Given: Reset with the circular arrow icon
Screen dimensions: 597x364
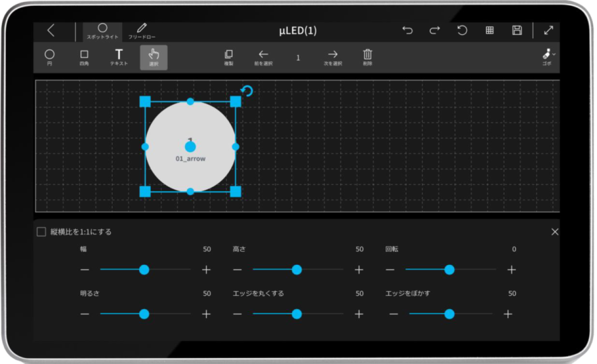Looking at the screenshot, I should tap(462, 31).
